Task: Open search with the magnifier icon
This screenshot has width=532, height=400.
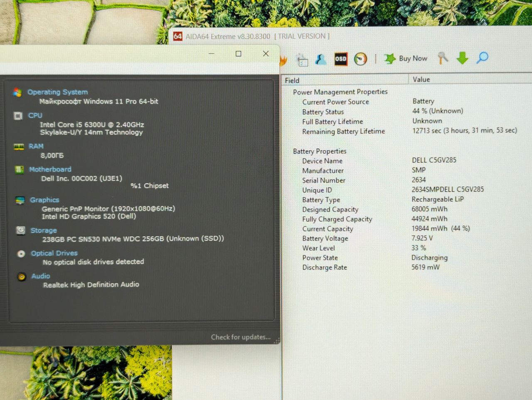Action: 482,58
